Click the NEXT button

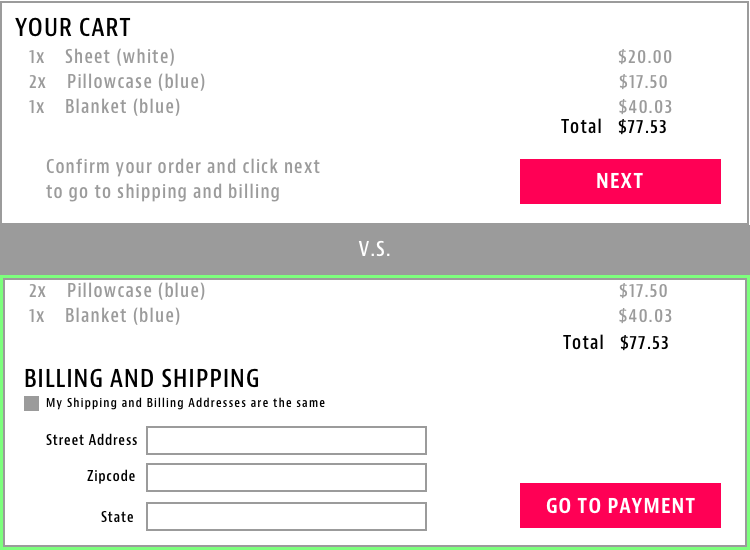tap(620, 181)
